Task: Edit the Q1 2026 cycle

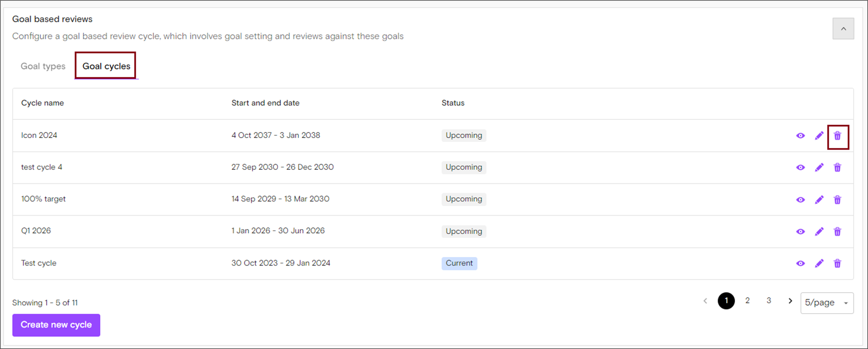Action: pyautogui.click(x=819, y=231)
